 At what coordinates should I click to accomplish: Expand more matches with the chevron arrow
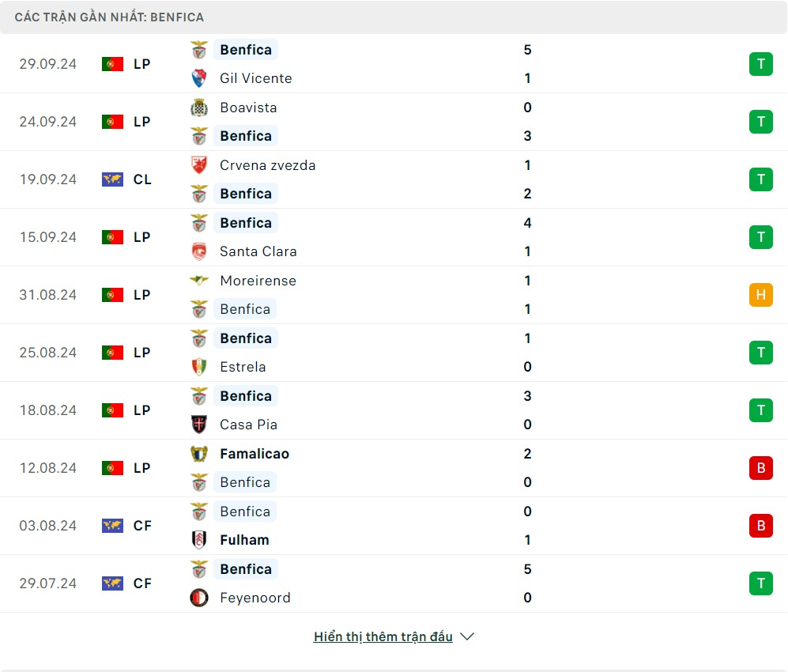[467, 636]
